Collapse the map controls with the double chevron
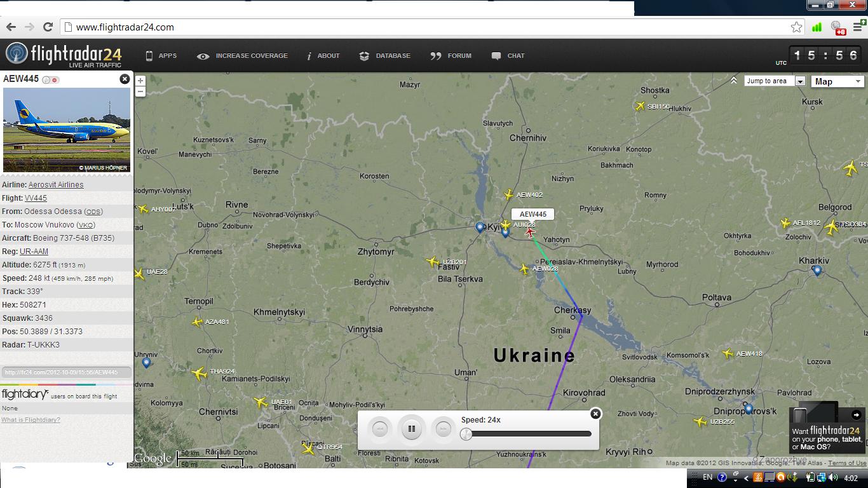Screen dimensions: 868x488 coord(734,81)
